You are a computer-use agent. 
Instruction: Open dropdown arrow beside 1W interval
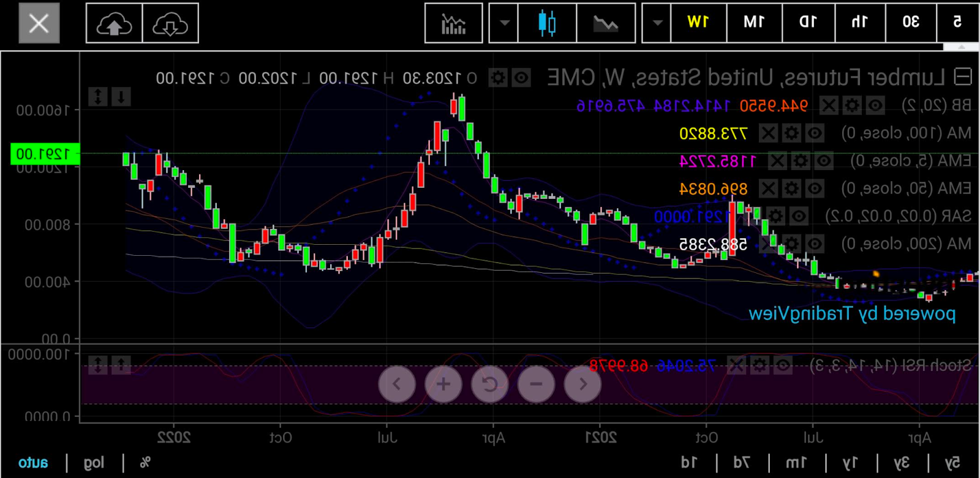(x=657, y=23)
